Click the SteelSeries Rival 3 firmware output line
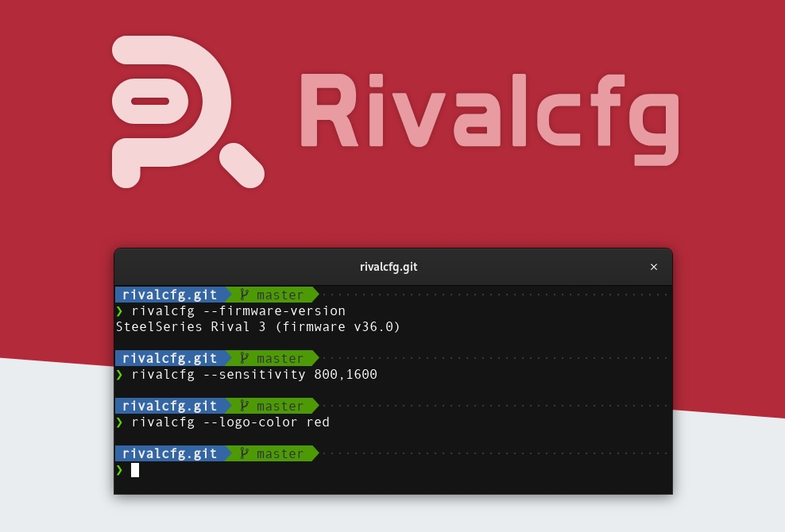This screenshot has width=785, height=532. click(258, 327)
